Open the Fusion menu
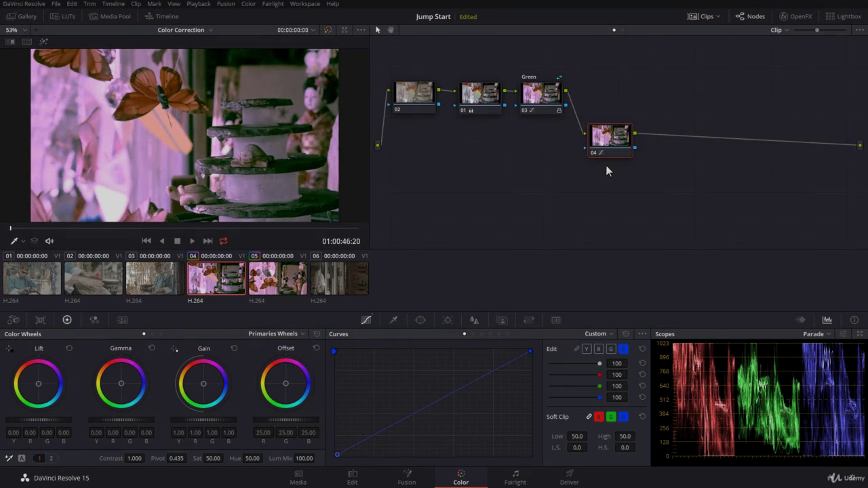The height and width of the screenshot is (488, 868). coord(226,4)
